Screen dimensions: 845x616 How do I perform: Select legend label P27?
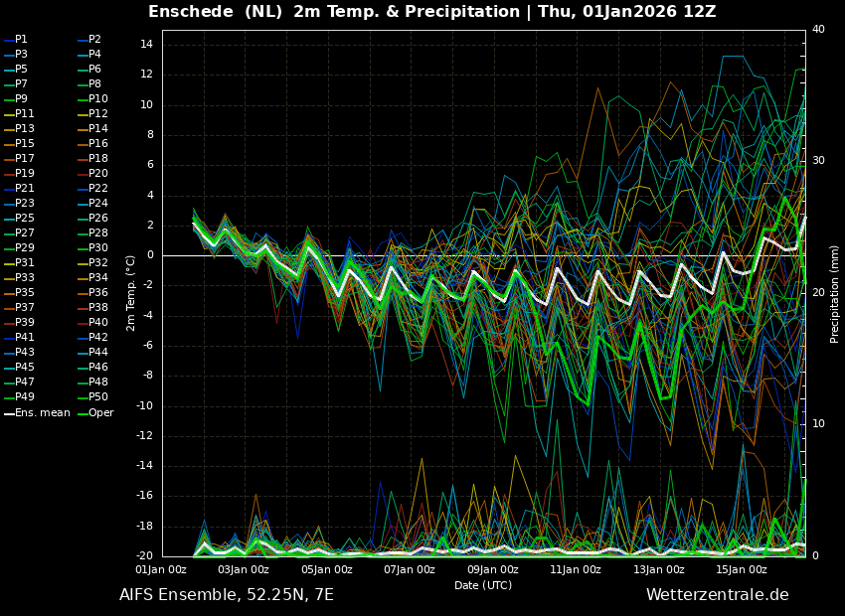(25, 232)
